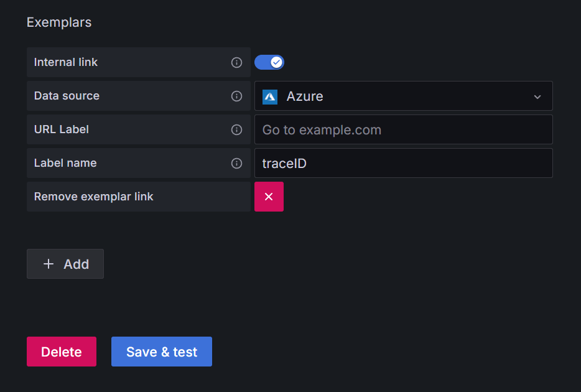Click the URL Label text field

pos(403,129)
